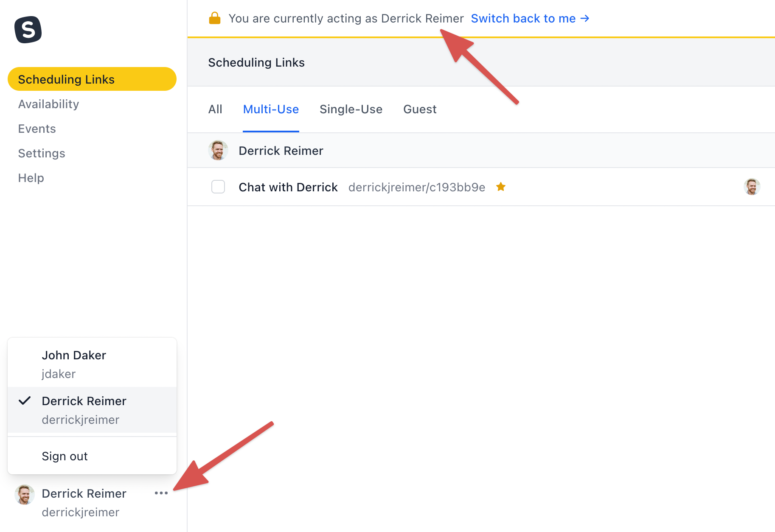Screen dimensions: 775x532
Task: Open the Chat with Derrick scheduling link
Action: 288,187
